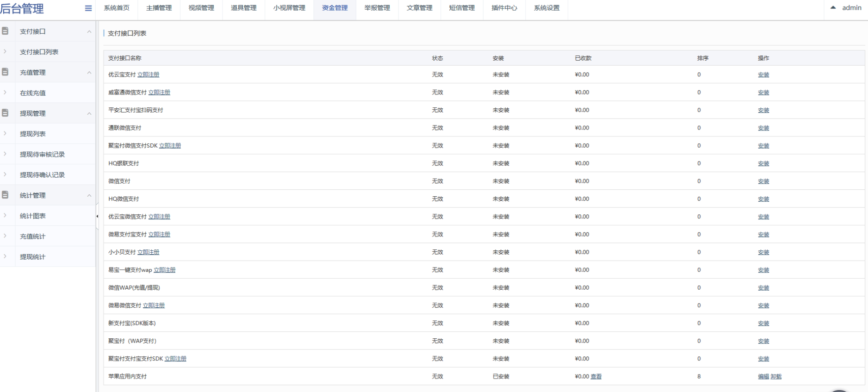Click 安装 for 微信支付 row
The width and height of the screenshot is (868, 392).
pos(763,181)
